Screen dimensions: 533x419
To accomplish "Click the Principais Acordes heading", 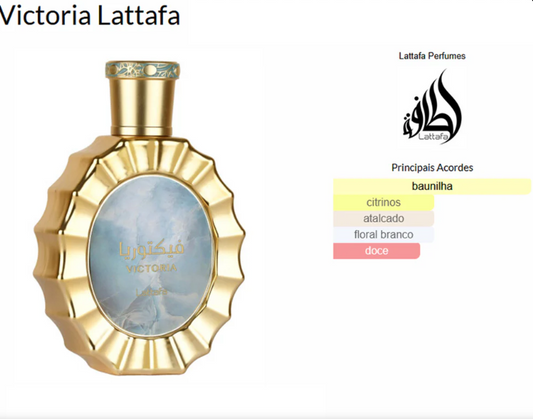I will [432, 168].
